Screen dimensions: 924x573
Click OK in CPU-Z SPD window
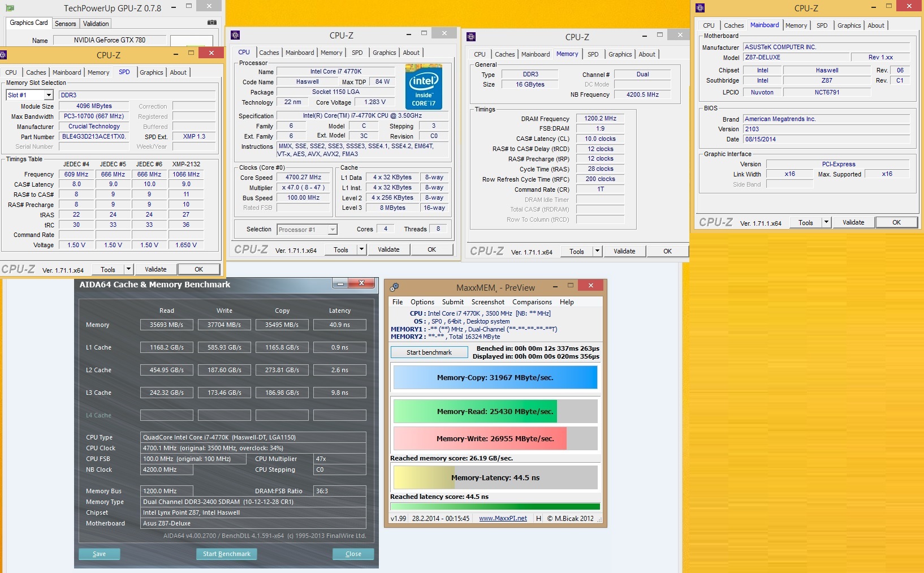(198, 269)
